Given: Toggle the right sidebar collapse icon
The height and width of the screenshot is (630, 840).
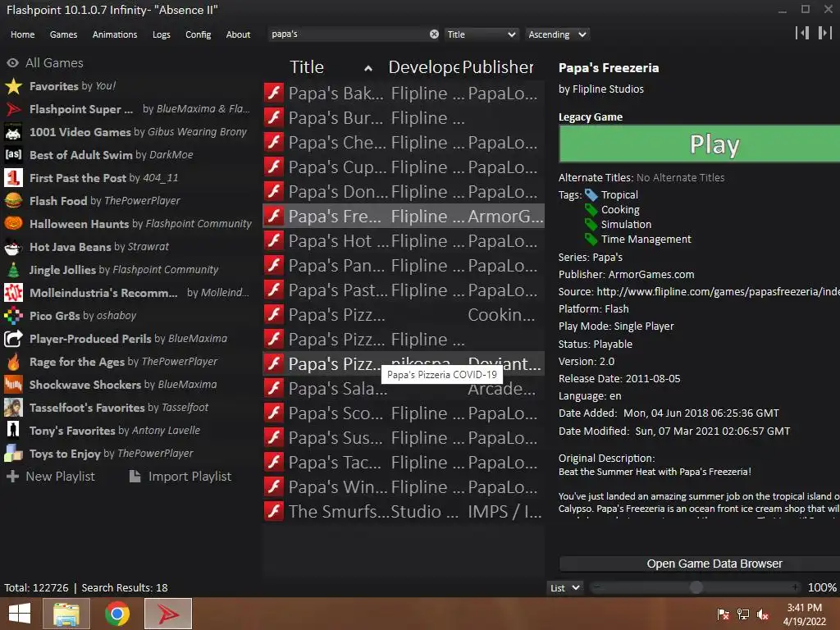Looking at the screenshot, I should click(825, 33).
